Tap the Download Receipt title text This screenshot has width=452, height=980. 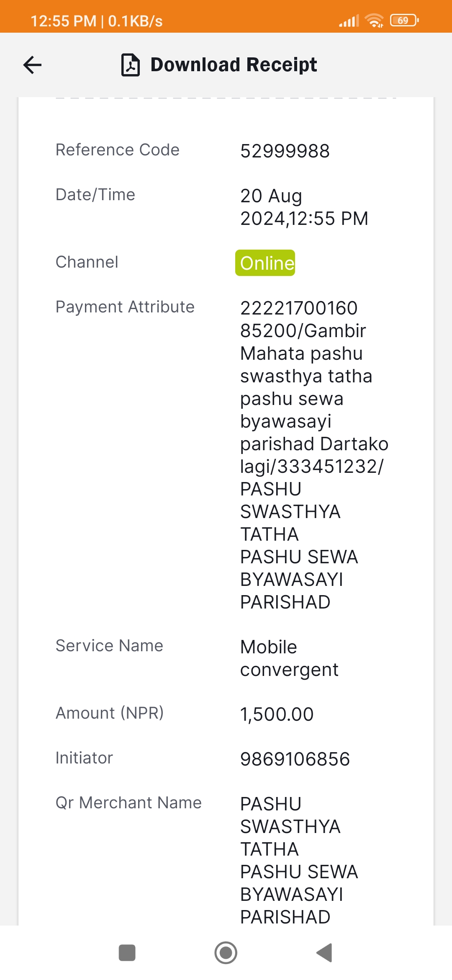pyautogui.click(x=234, y=65)
